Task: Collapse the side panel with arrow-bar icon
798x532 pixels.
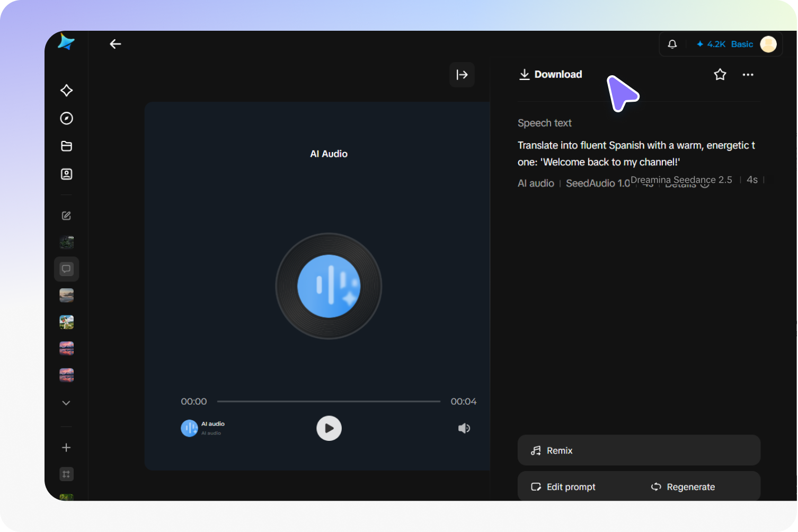Action: coord(462,75)
